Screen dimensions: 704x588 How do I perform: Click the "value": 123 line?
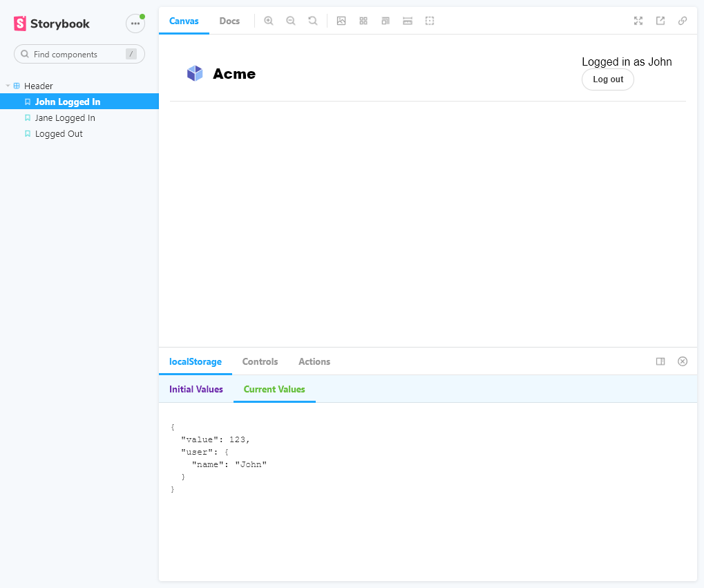click(x=215, y=439)
